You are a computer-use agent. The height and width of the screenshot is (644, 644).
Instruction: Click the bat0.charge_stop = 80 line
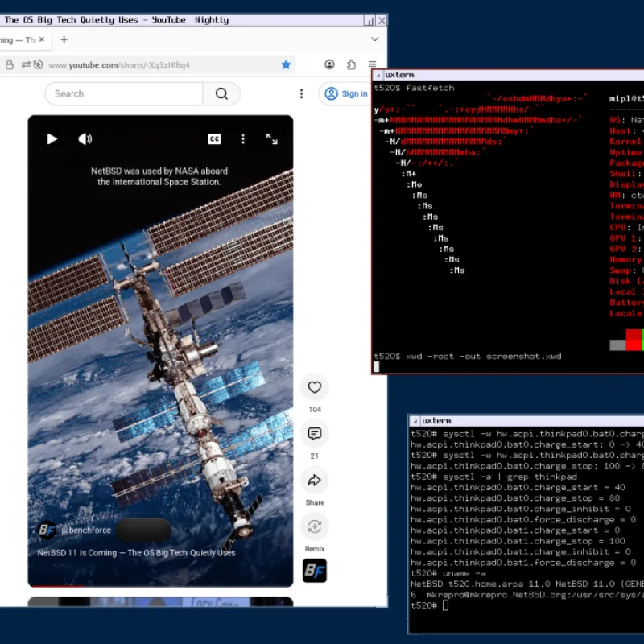(515, 498)
